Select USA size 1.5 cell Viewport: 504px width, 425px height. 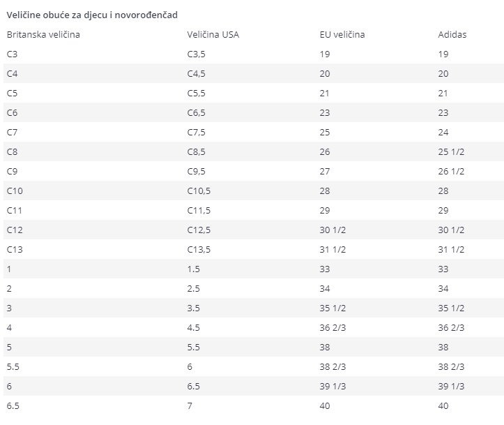[194, 269]
